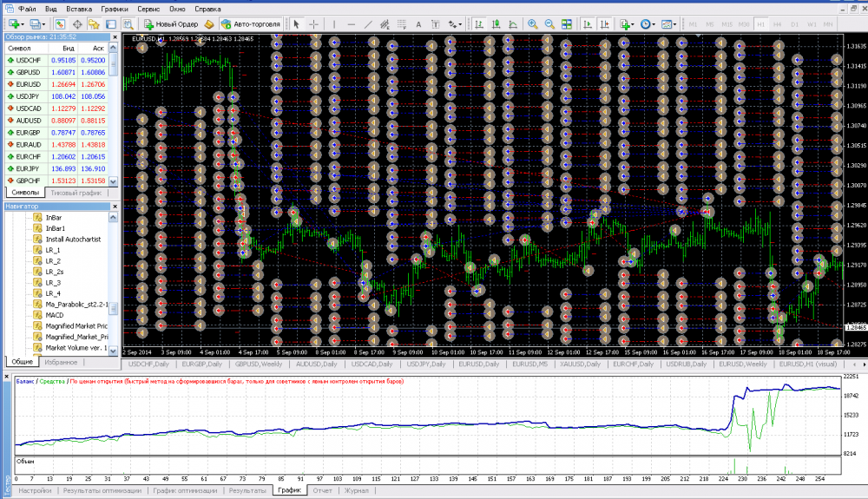
Task: Open the Графики menu
Action: pos(115,9)
